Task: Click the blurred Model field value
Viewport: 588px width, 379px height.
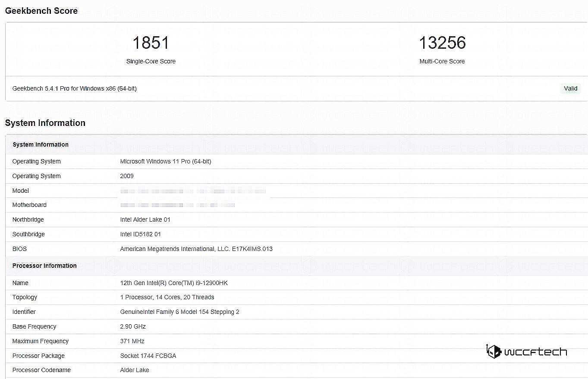Action: click(193, 191)
